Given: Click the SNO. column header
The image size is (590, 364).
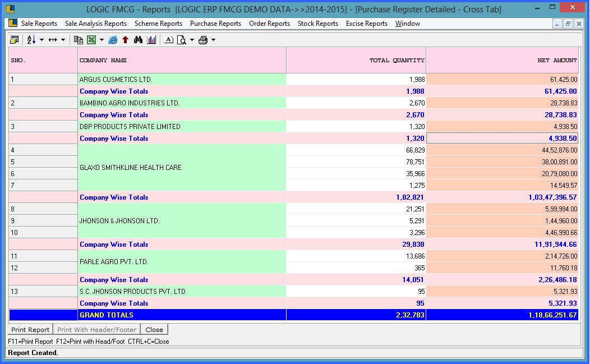Looking at the screenshot, I should (43, 60).
